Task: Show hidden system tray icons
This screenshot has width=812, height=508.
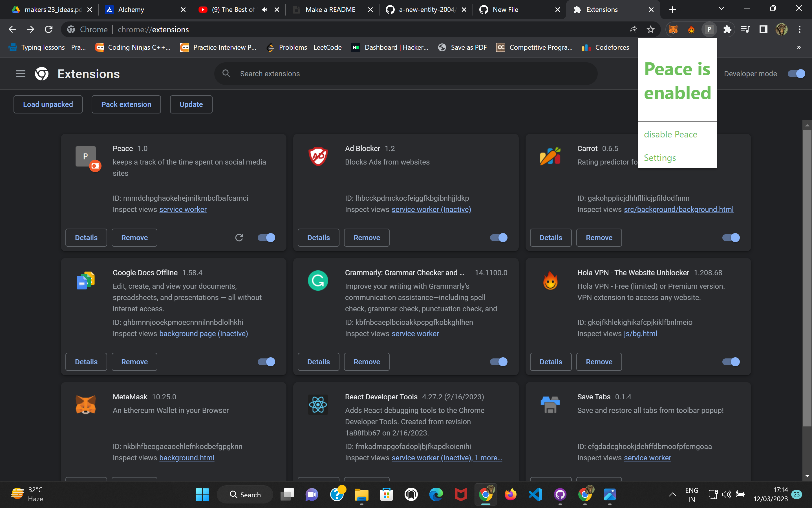Action: point(672,494)
